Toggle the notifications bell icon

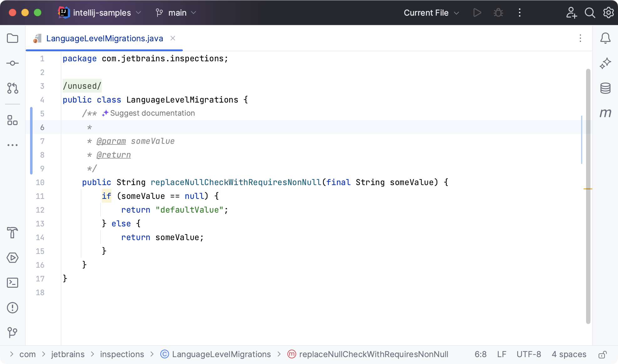click(605, 38)
